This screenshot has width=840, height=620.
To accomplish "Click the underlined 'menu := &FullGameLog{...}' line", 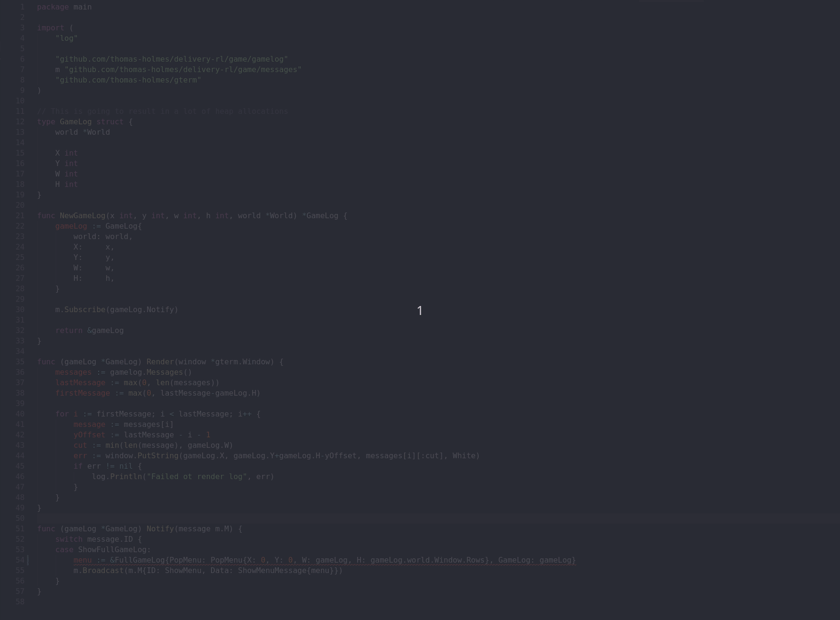I will (325, 560).
